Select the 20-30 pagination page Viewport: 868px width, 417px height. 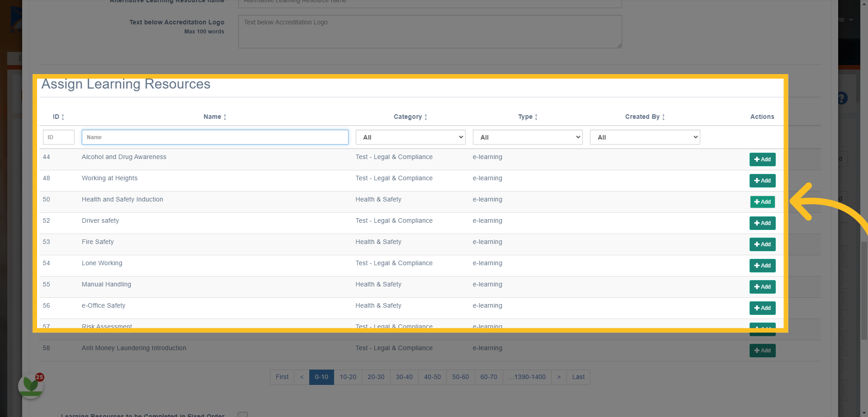[376, 377]
